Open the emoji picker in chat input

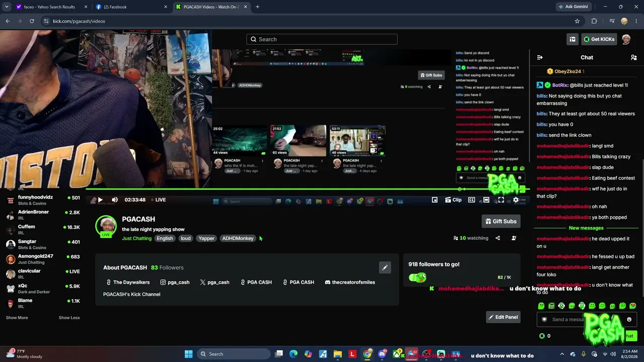629,320
